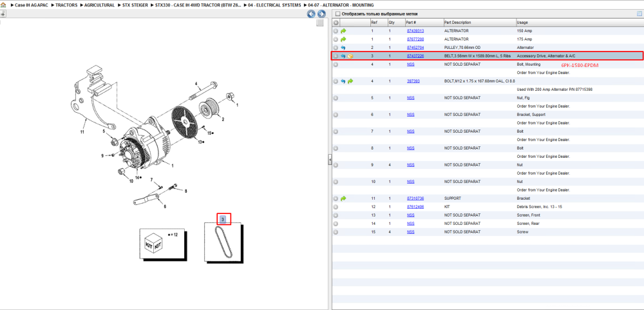
Task: Click gray circle on BOLT M12 row
Action: (336, 81)
